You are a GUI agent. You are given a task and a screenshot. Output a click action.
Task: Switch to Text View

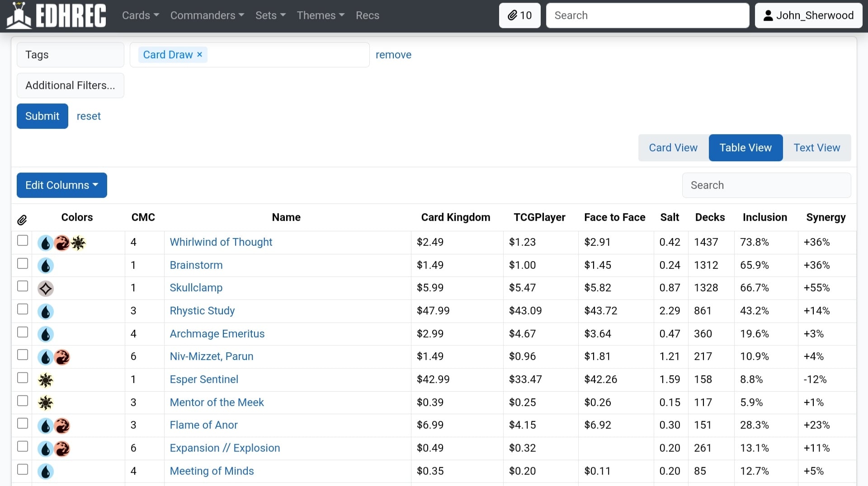pyautogui.click(x=816, y=148)
